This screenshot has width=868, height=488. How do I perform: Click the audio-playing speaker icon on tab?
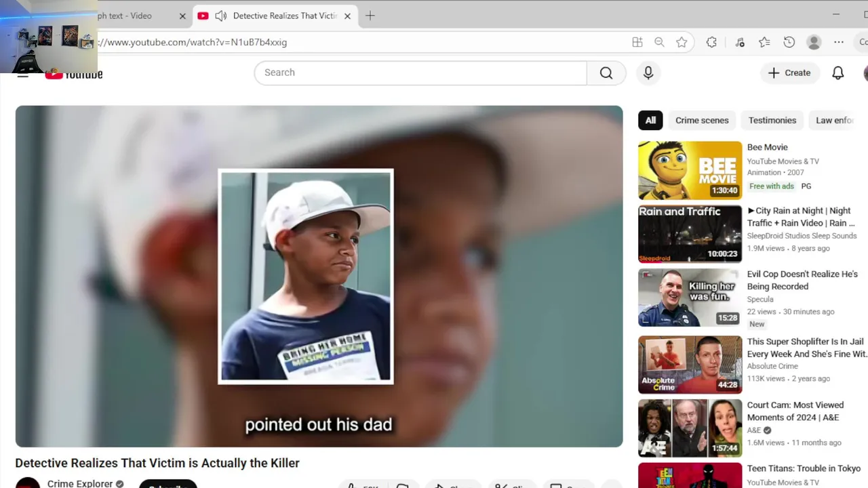(x=220, y=16)
